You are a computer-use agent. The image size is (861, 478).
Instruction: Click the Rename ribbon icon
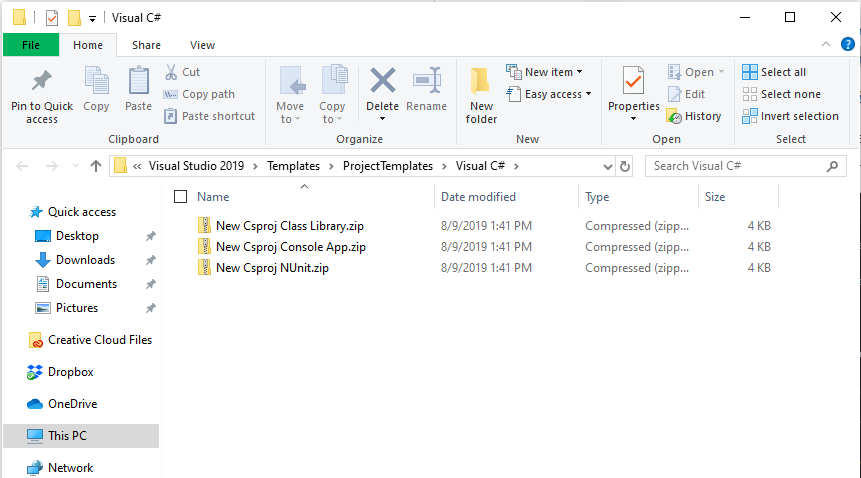click(427, 80)
